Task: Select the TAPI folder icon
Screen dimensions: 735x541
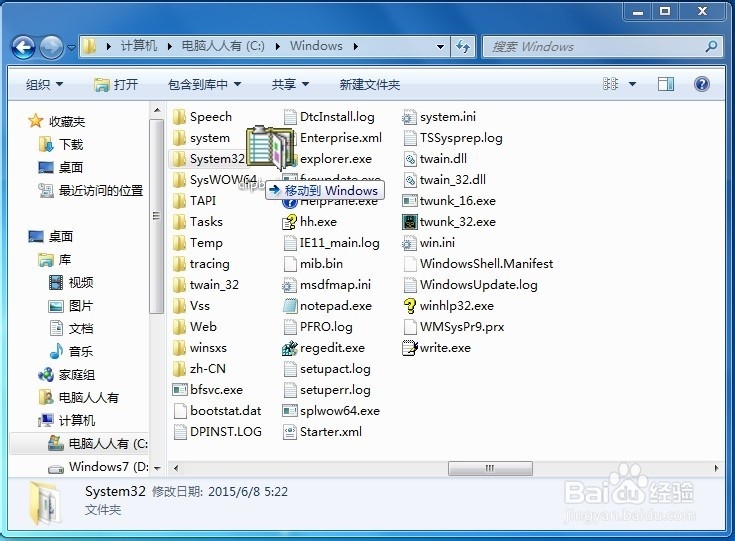Action: pos(179,201)
